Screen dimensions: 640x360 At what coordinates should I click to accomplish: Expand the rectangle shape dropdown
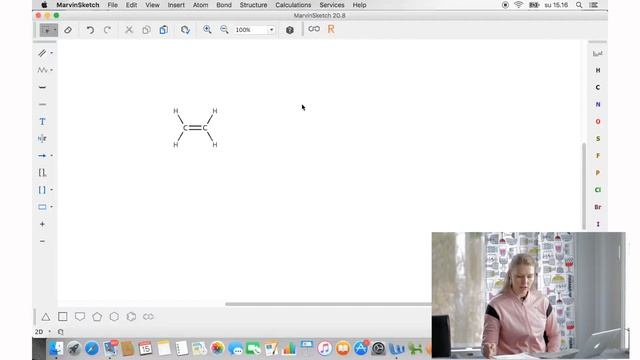click(51, 207)
